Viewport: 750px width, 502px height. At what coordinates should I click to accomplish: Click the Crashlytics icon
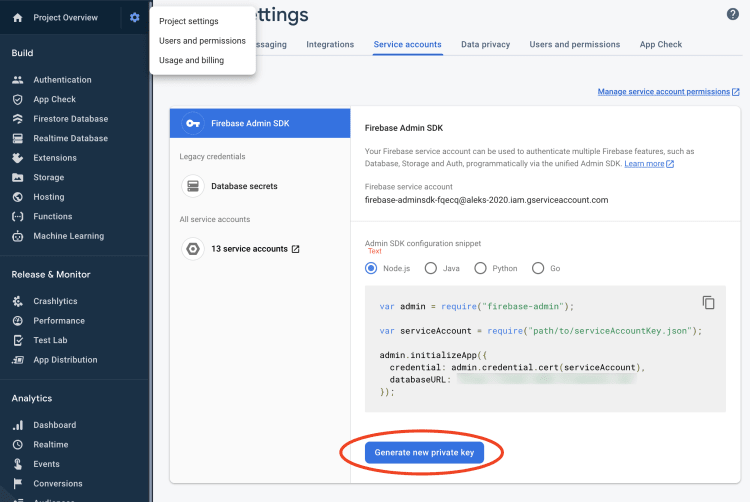(x=18, y=301)
